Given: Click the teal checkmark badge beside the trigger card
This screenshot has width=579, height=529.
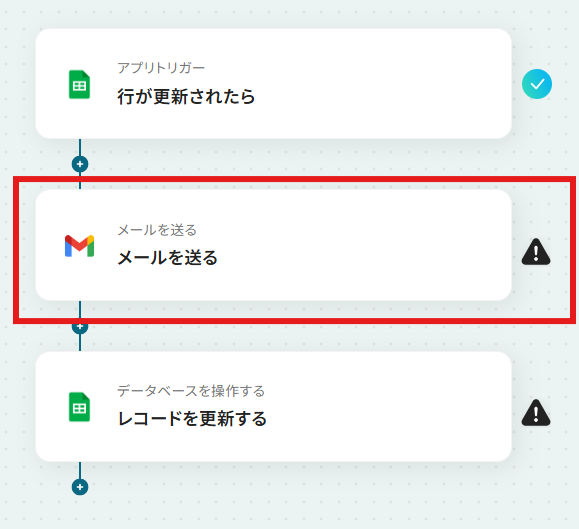Looking at the screenshot, I should coord(537,84).
